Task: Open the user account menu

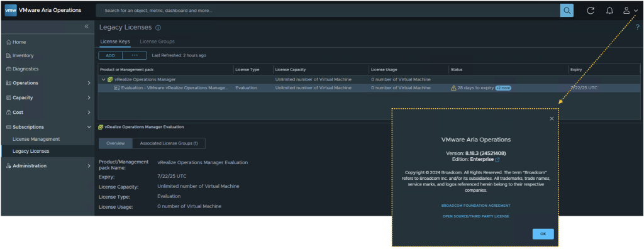Action: [630, 11]
